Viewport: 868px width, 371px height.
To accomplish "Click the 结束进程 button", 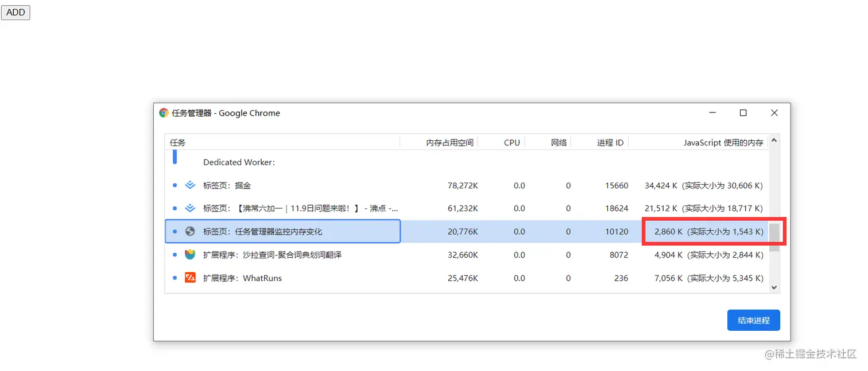I will point(753,320).
